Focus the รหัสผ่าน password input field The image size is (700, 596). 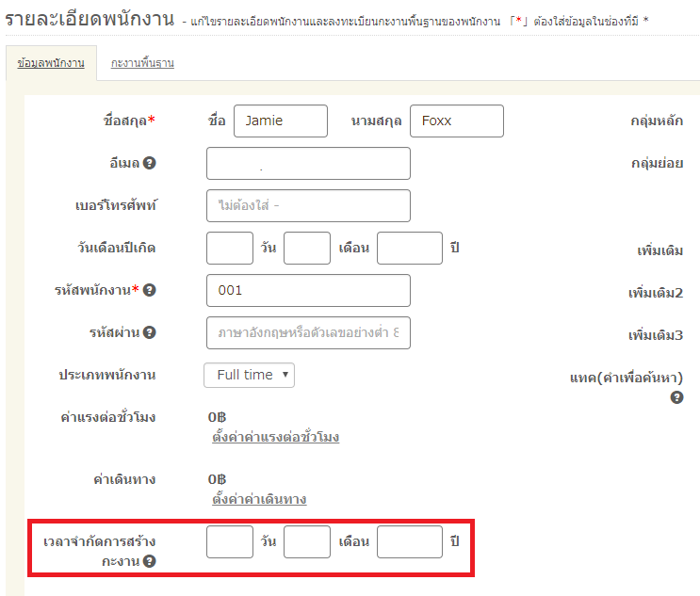click(x=308, y=332)
